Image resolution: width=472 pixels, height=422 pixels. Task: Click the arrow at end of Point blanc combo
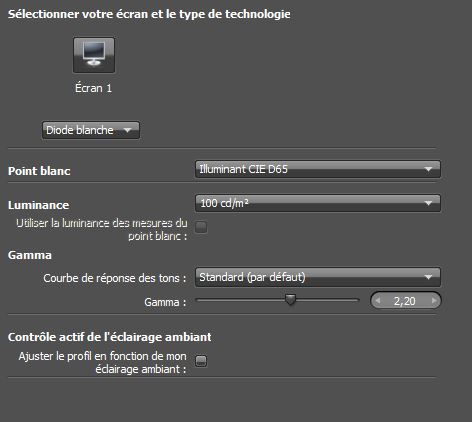point(428,169)
